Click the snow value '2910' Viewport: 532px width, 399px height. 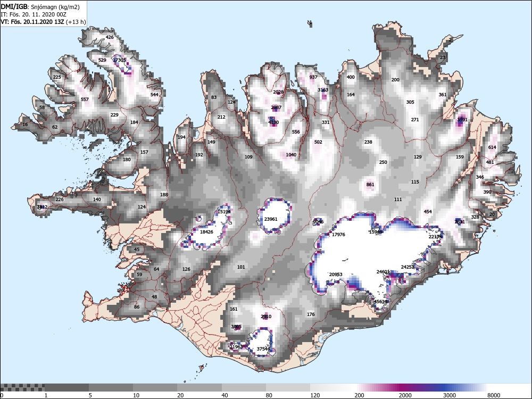pyautogui.click(x=266, y=317)
